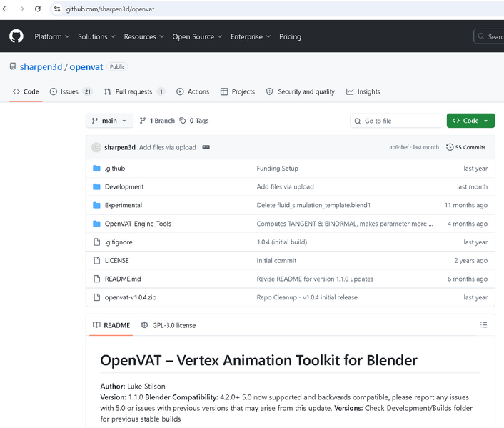Click the repository icon beside sharpen3d

(x=13, y=66)
